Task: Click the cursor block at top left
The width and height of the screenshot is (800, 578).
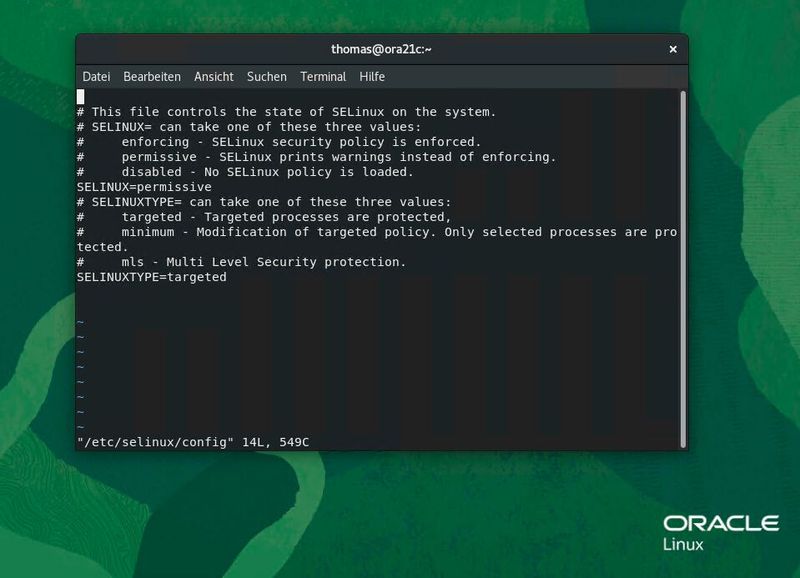Action: click(81, 96)
